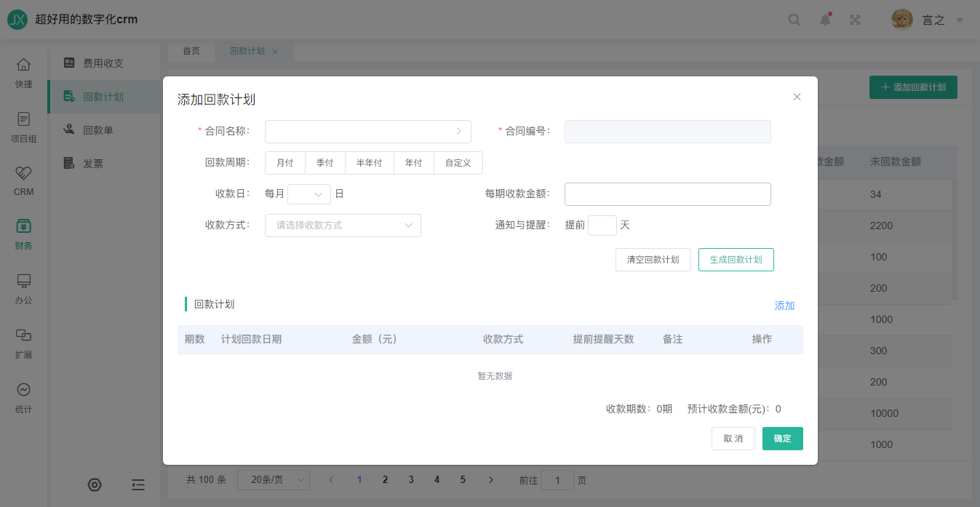Open 回款单 in the finance submenu
The width and height of the screenshot is (980, 507).
(x=97, y=130)
